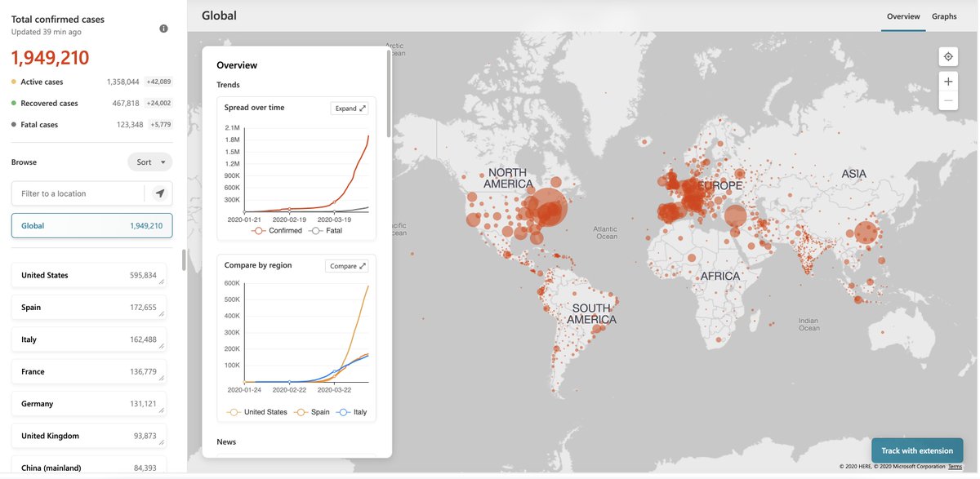Click the Track with extension button
The height and width of the screenshot is (479, 980).
click(917, 450)
